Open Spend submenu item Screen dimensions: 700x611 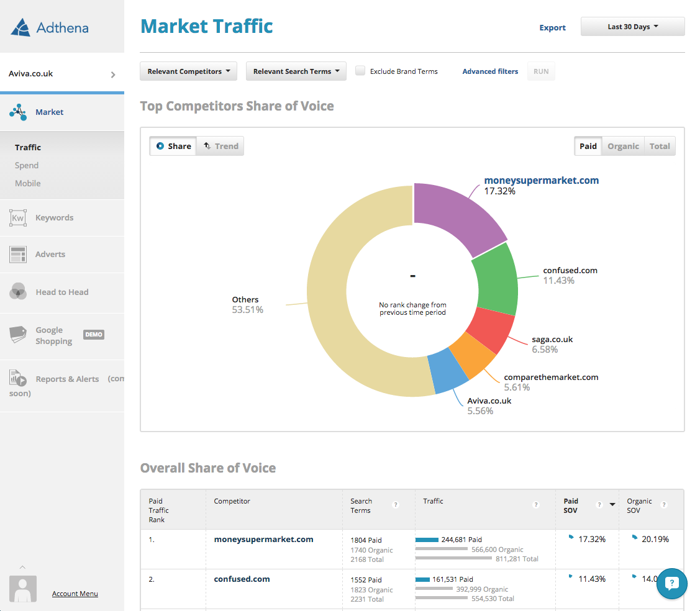pyautogui.click(x=27, y=165)
